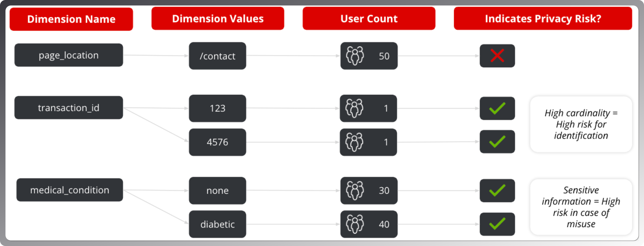Click the red X for page_location row

pos(497,56)
